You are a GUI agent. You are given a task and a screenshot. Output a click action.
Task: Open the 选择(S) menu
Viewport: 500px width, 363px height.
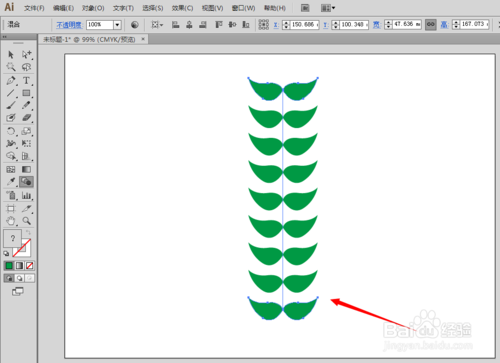point(153,8)
